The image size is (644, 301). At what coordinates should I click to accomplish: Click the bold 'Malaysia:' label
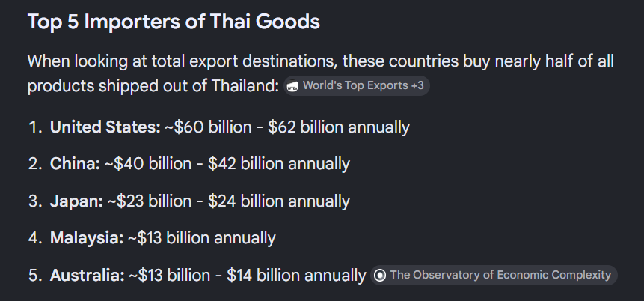click(87, 238)
